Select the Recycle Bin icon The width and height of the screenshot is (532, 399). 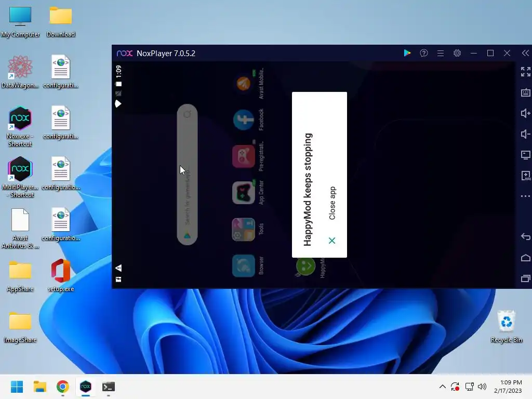(507, 326)
